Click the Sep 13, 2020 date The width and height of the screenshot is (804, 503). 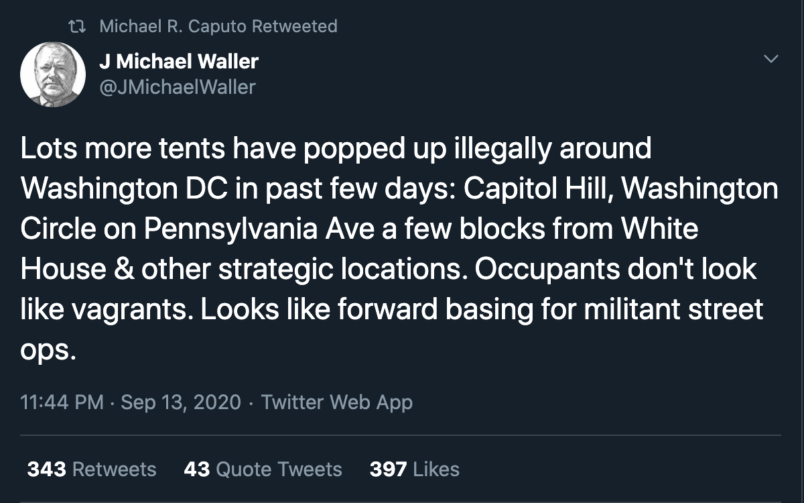[x=181, y=403]
